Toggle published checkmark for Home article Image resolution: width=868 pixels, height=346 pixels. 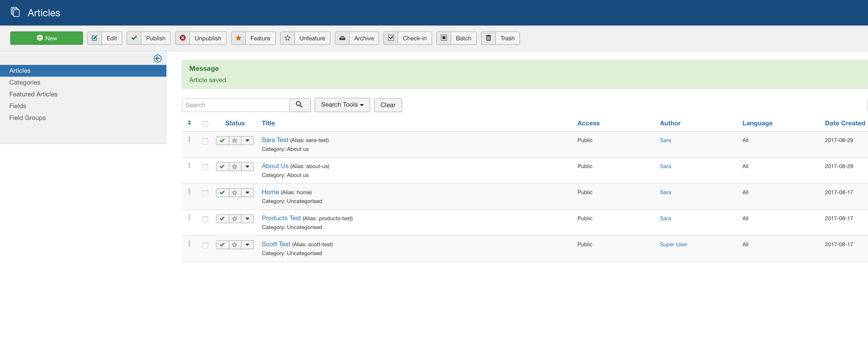(222, 193)
